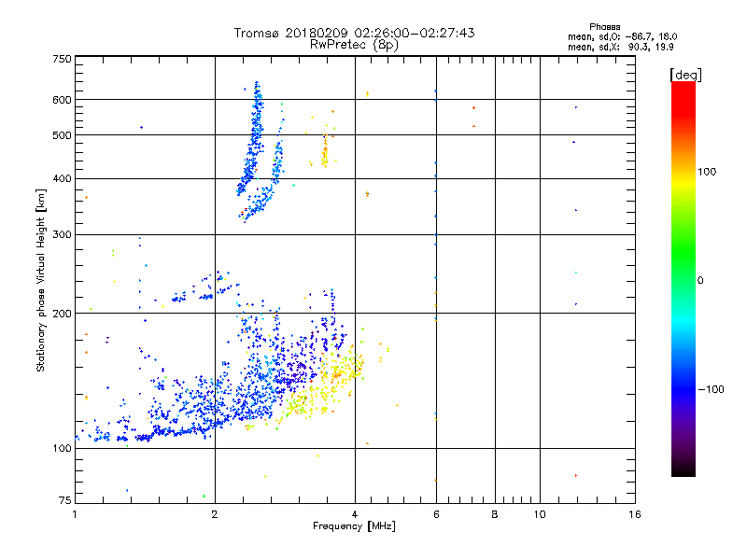This screenshot has height=560, width=747.
Task: Click y-axis tick value '500'
Action: pos(62,135)
